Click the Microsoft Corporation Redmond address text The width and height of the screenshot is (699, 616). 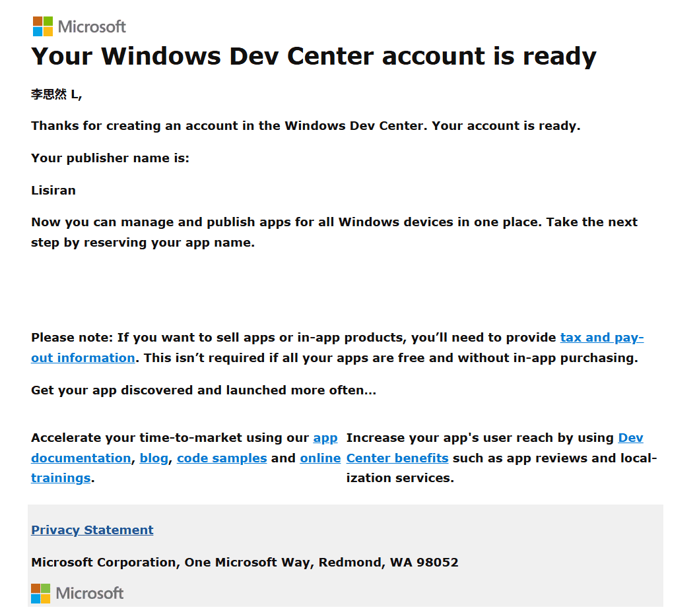(244, 563)
